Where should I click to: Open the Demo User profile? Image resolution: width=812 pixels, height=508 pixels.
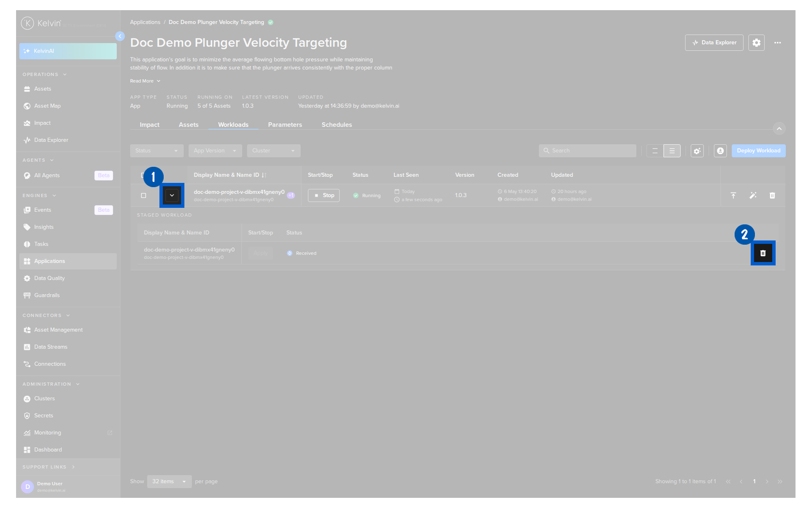tap(68, 487)
